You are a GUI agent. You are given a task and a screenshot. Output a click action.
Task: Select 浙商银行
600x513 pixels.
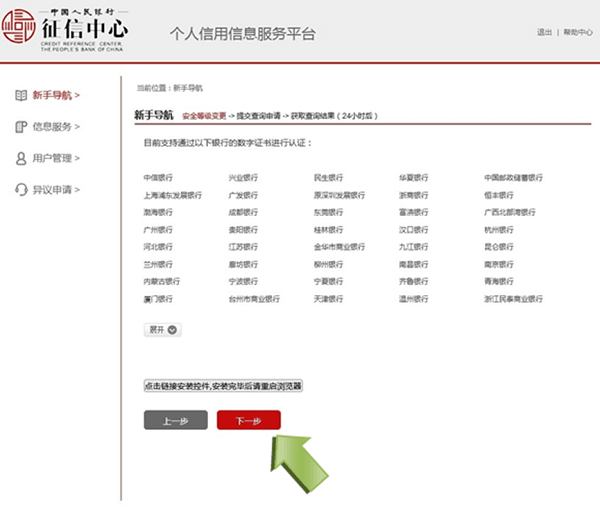pyautogui.click(x=414, y=195)
